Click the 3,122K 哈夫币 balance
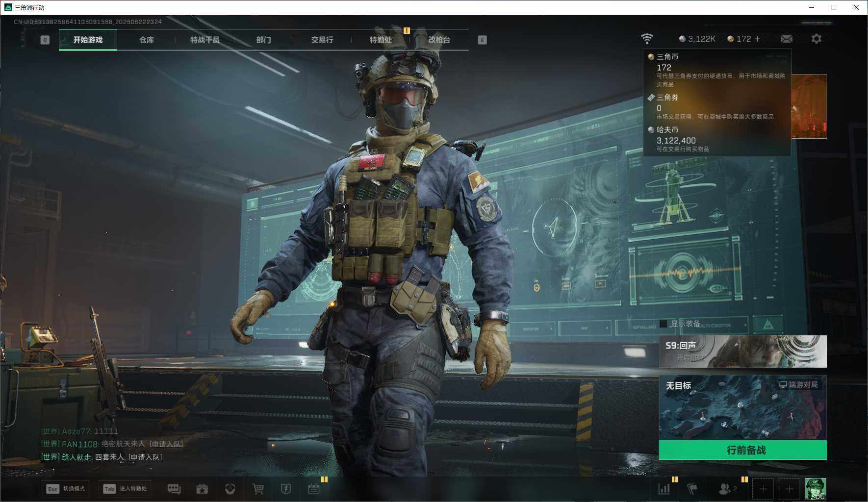The height and width of the screenshot is (502, 868). click(697, 39)
